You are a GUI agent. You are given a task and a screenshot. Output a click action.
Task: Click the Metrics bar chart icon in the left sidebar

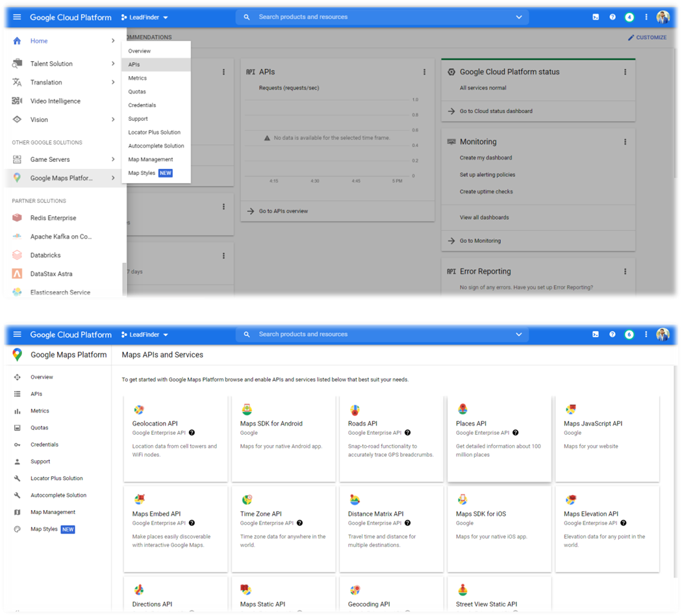click(17, 411)
